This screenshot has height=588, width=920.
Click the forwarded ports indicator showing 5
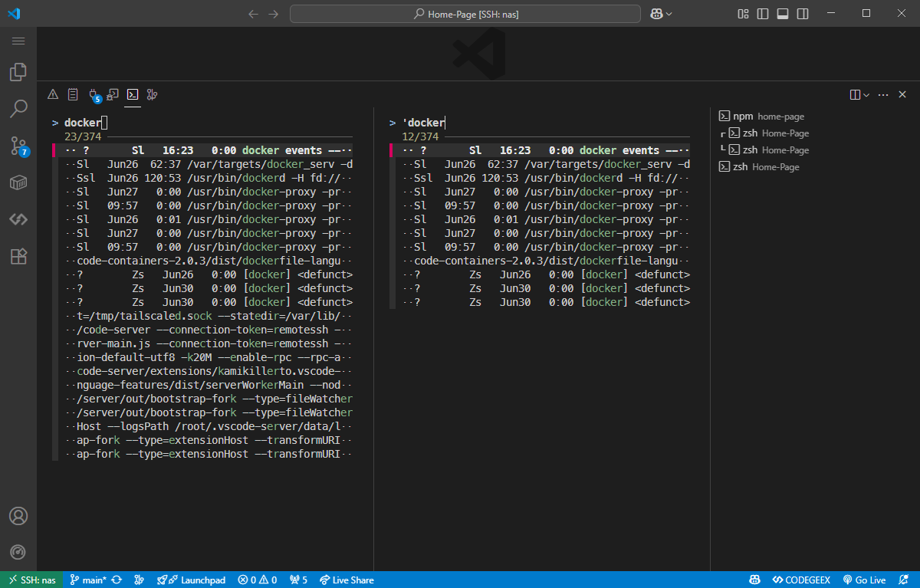tap(298, 580)
